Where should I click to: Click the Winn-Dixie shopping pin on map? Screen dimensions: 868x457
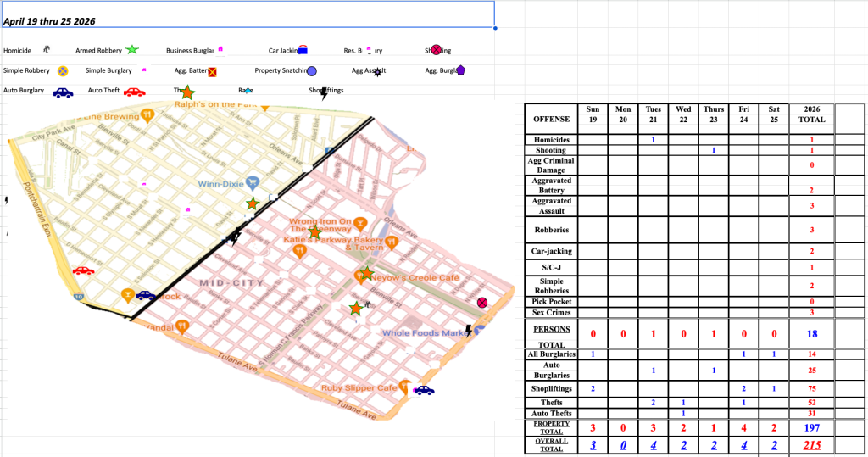[x=252, y=184]
